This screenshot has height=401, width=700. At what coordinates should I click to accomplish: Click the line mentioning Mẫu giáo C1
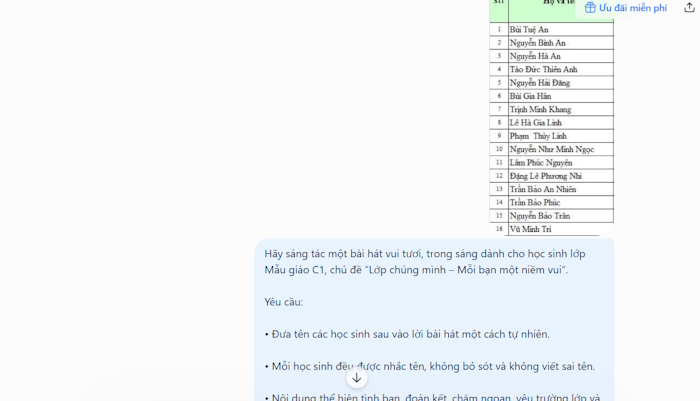click(x=416, y=270)
